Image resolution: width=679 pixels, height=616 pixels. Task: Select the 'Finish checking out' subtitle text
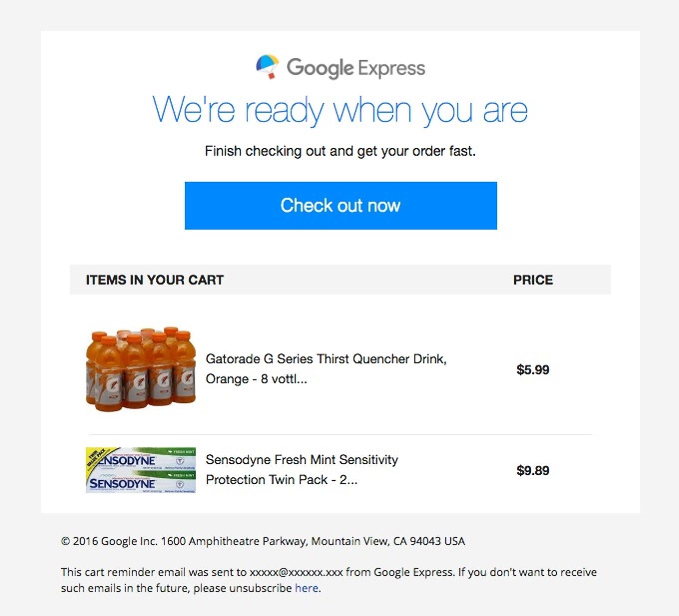pyautogui.click(x=340, y=151)
